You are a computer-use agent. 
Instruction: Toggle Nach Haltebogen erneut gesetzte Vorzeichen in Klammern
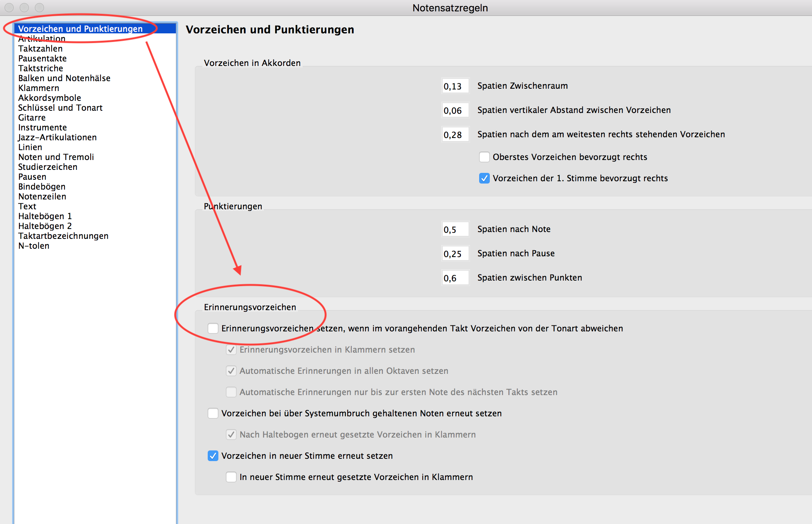point(231,435)
